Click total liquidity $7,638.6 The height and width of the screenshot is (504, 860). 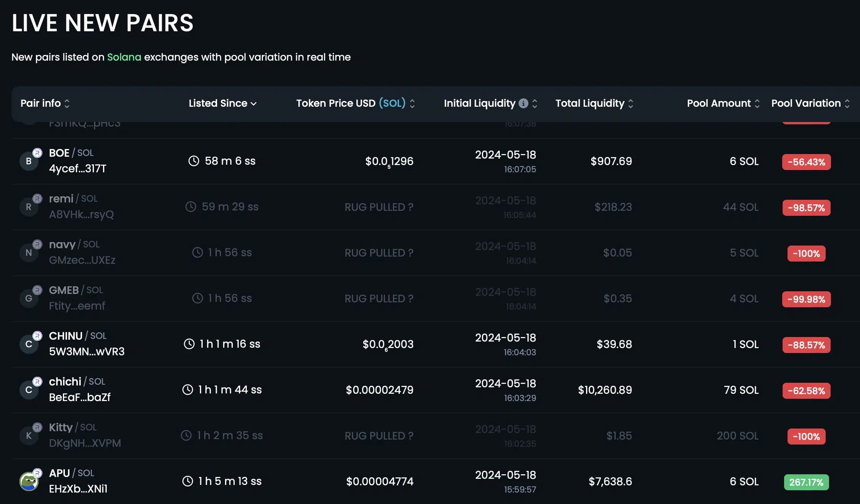(x=610, y=482)
